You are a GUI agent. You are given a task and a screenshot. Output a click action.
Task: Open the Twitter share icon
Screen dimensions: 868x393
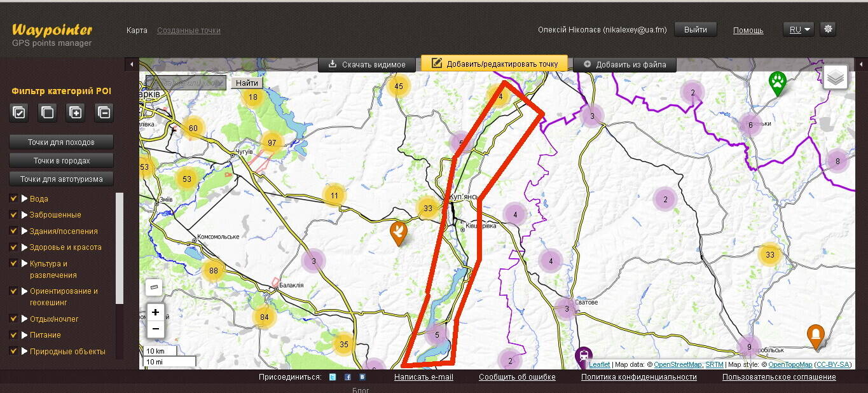tap(333, 377)
